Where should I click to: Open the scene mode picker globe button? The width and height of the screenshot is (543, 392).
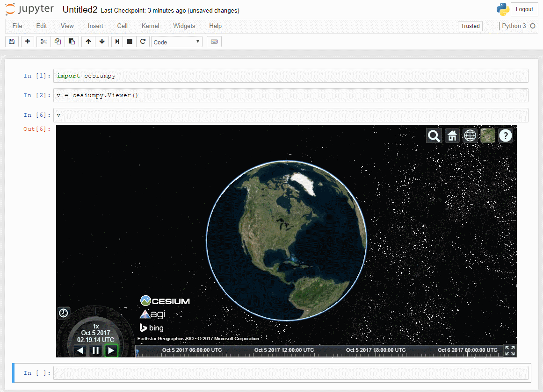[x=470, y=135]
